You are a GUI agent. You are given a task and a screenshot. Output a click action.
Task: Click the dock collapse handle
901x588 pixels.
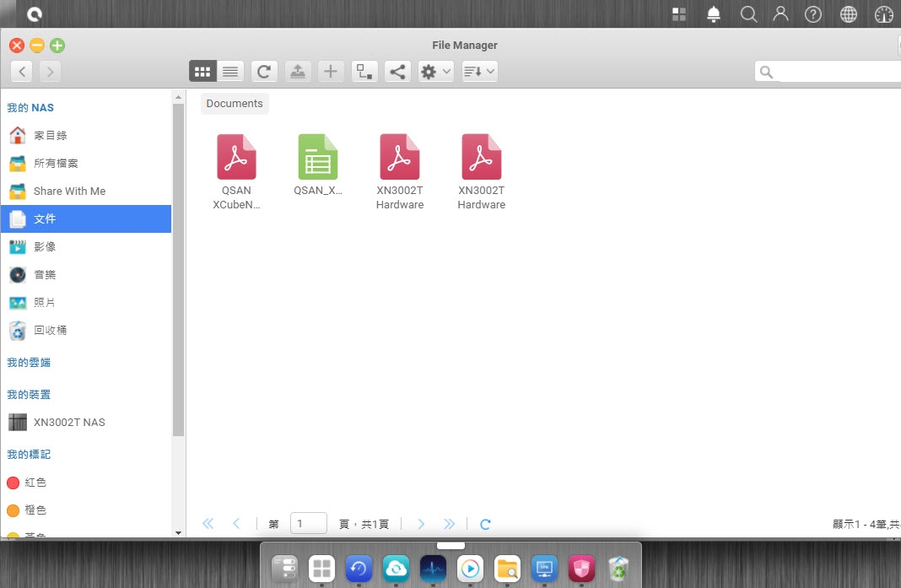point(450,546)
